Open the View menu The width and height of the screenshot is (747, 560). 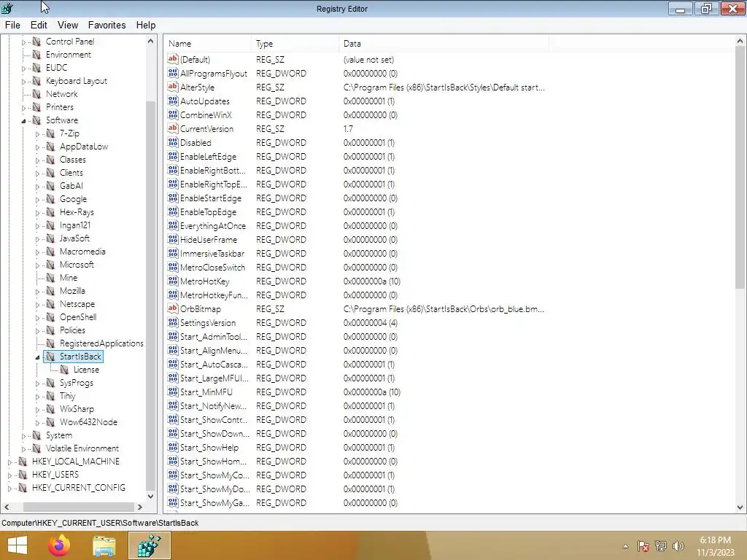[68, 26]
